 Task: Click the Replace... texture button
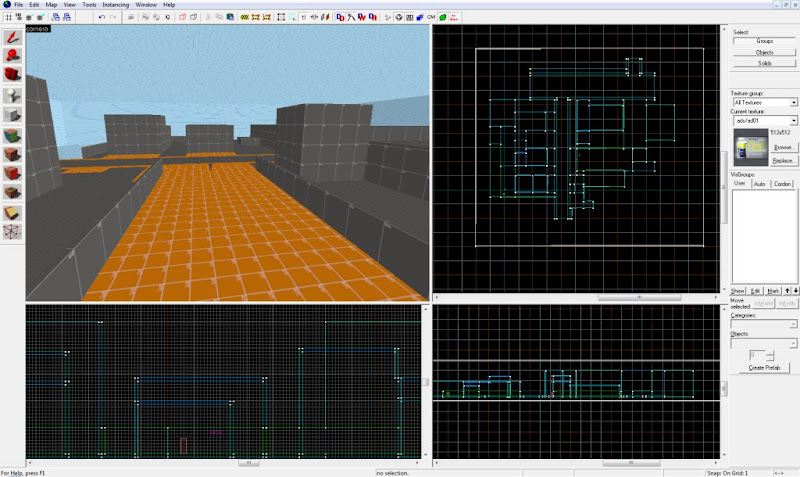(783, 161)
